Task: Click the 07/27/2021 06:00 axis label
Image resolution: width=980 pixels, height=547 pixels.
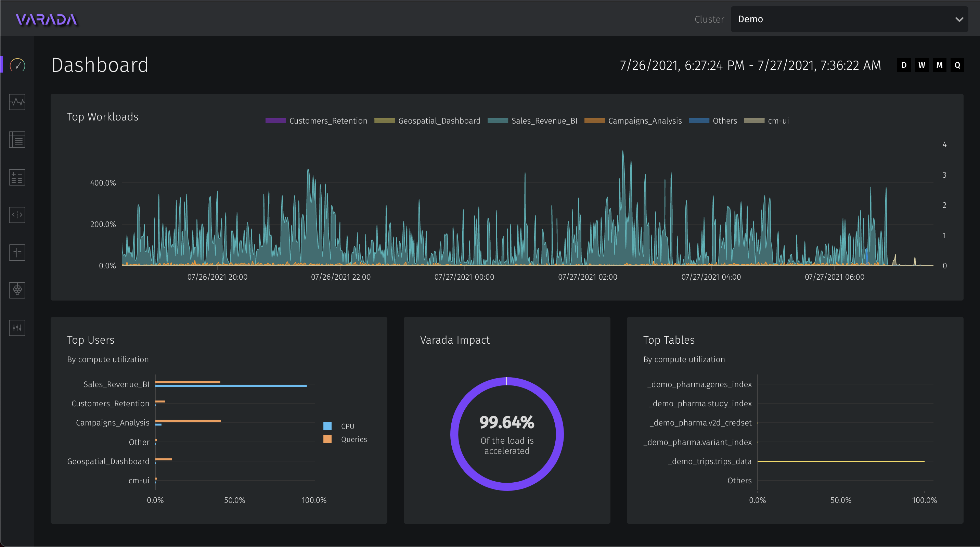Action: (834, 277)
